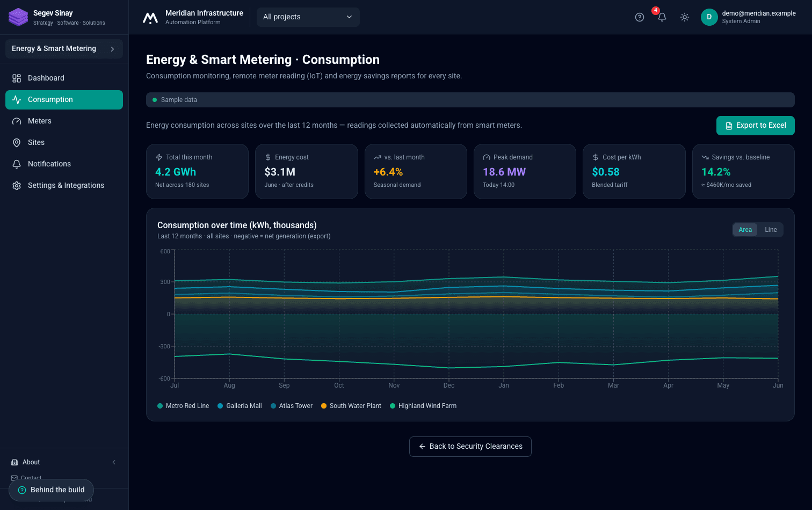
Task: Click the Highland Wind Farm green legend dot
Action: click(393, 406)
